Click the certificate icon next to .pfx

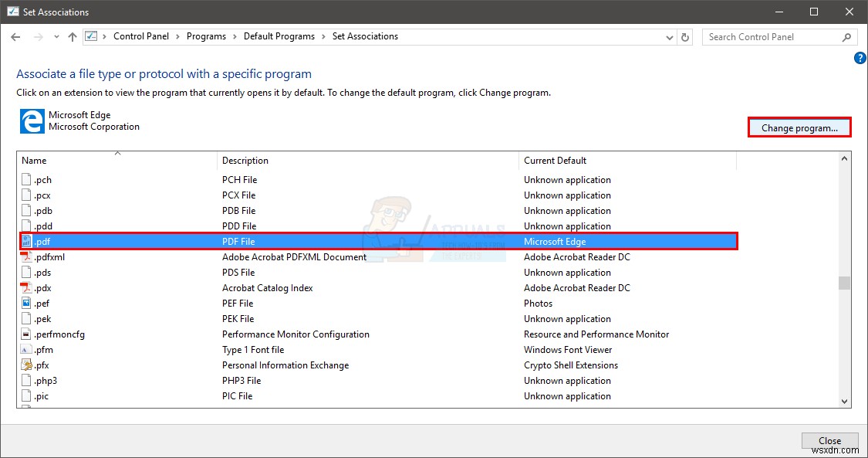pyautogui.click(x=25, y=365)
